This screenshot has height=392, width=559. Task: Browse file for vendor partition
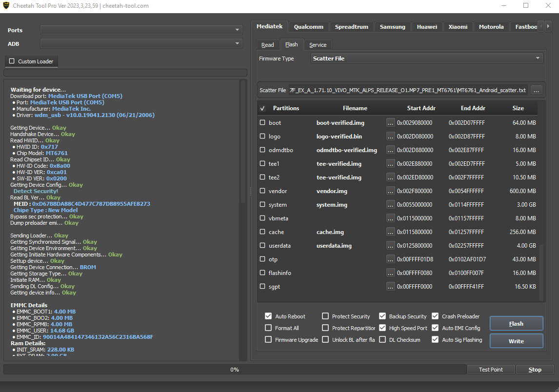[390, 191]
